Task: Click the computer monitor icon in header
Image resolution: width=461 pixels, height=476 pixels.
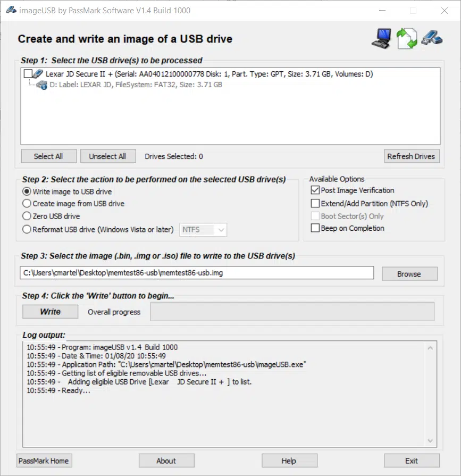Action: click(x=381, y=38)
